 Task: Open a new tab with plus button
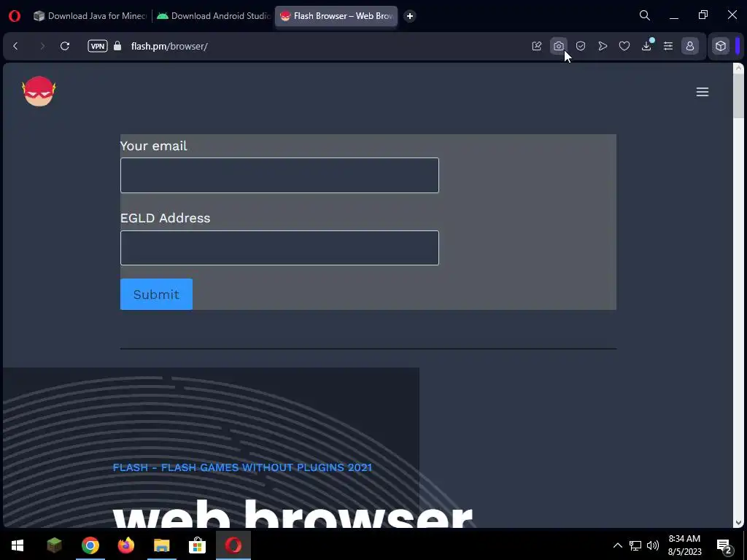click(410, 16)
